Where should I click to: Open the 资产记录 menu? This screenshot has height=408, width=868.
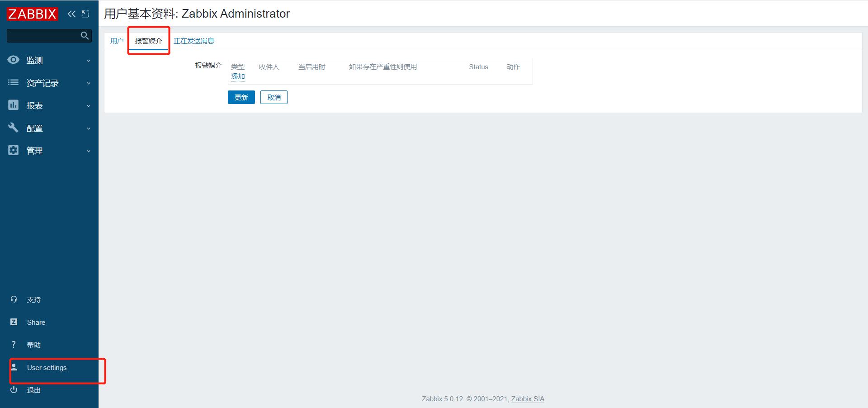pyautogui.click(x=49, y=83)
